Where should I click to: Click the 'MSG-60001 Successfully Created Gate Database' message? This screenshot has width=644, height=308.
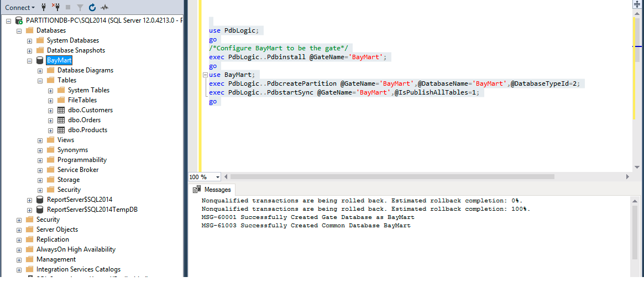pos(308,217)
